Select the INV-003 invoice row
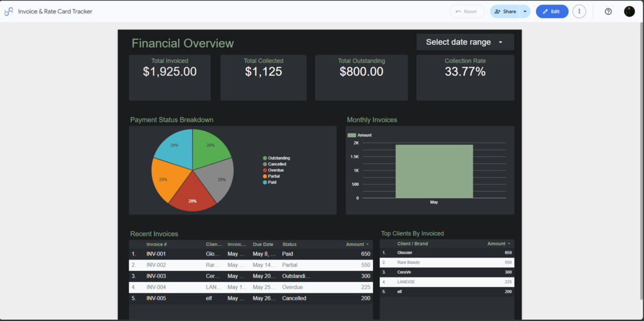The height and width of the screenshot is (321, 644). [251, 276]
